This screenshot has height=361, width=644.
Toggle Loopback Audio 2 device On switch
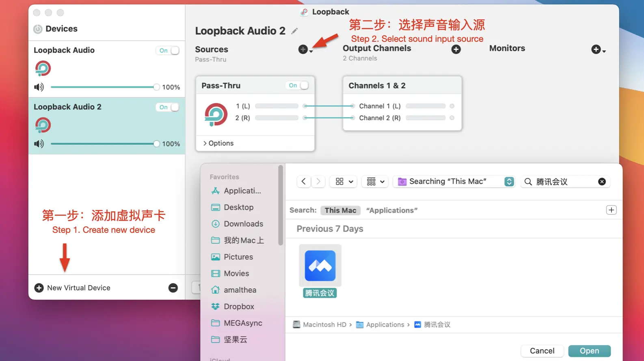168,107
